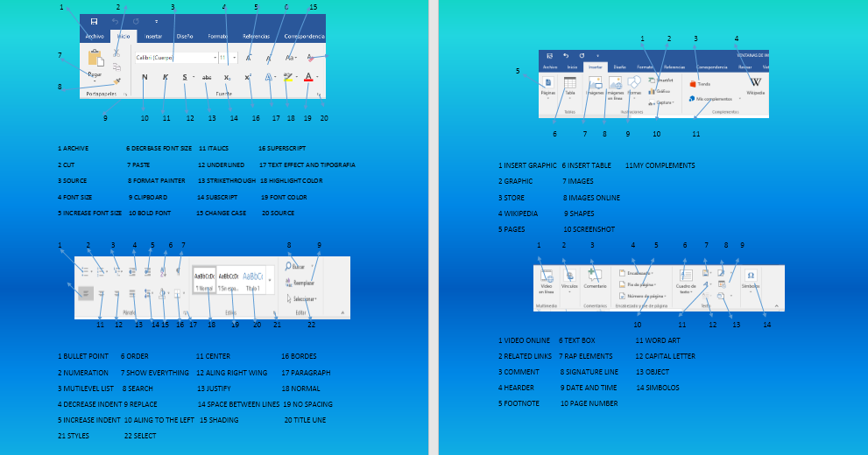The width and height of the screenshot is (868, 455).
Task: Toggle the Justify alignment button
Action: (x=132, y=294)
